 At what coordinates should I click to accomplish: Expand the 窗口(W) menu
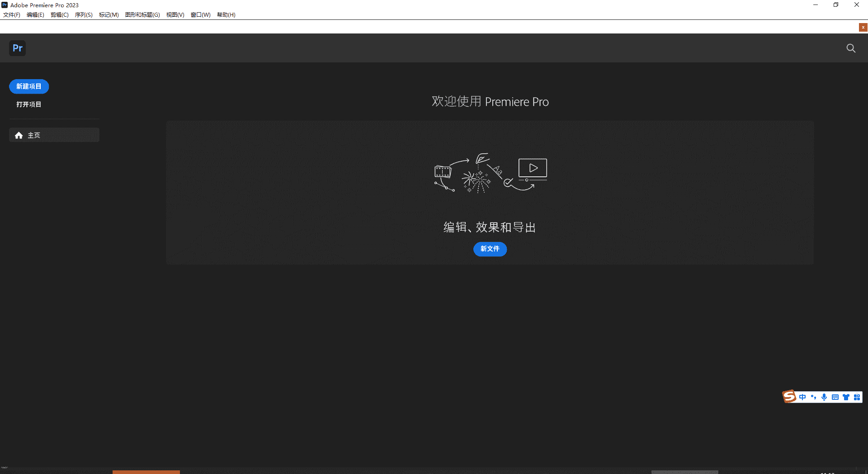(200, 15)
